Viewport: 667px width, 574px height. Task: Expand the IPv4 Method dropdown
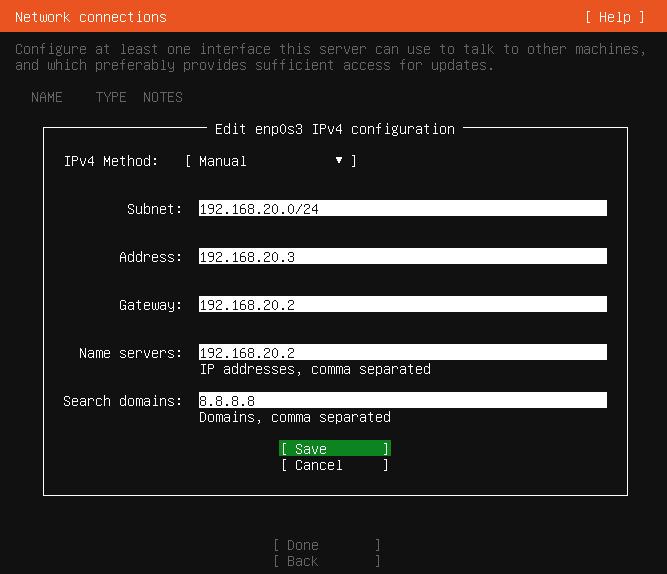270,161
